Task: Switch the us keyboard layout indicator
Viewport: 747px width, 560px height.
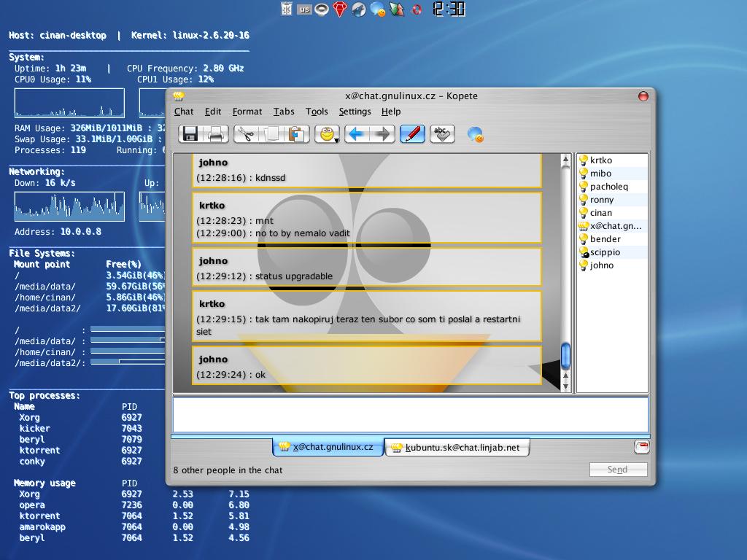Action: pos(304,9)
